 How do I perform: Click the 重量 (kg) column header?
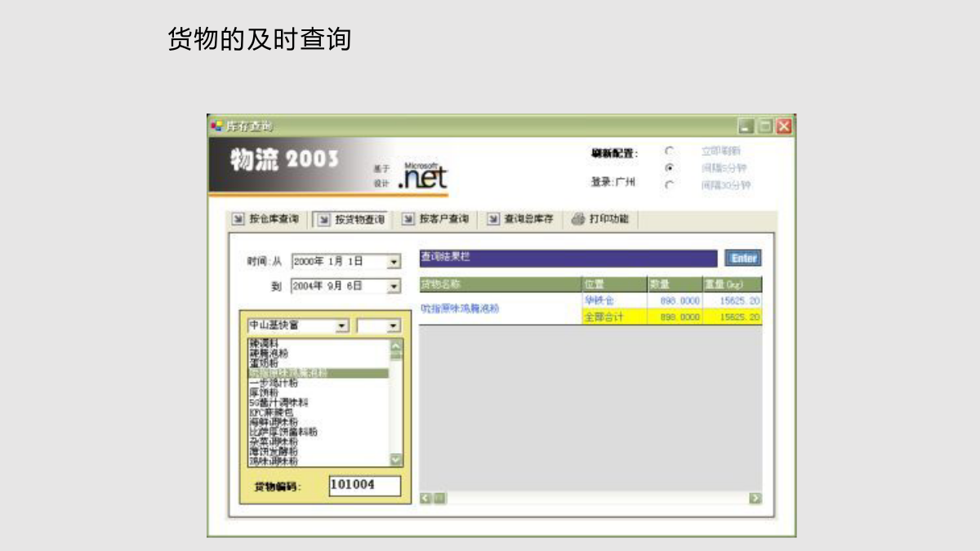pyautogui.click(x=732, y=285)
